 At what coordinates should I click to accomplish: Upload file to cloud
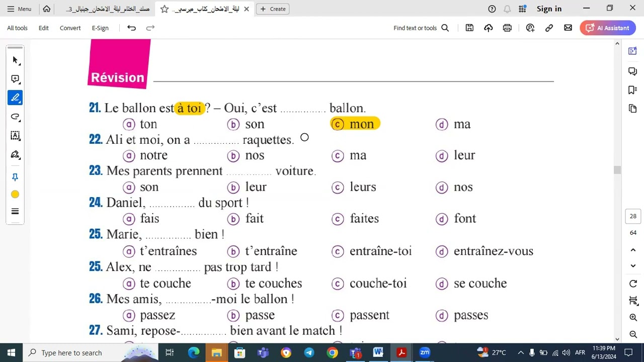[x=488, y=28]
